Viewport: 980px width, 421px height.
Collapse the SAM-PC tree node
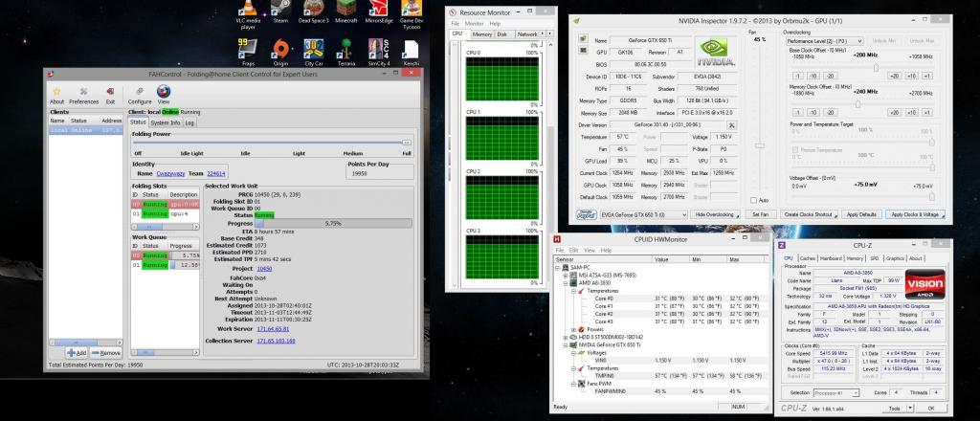pyautogui.click(x=558, y=267)
